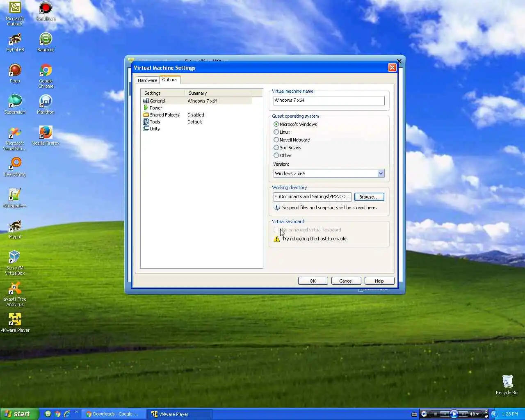The image size is (525, 420).
Task: Browse for the working directory
Action: click(369, 197)
